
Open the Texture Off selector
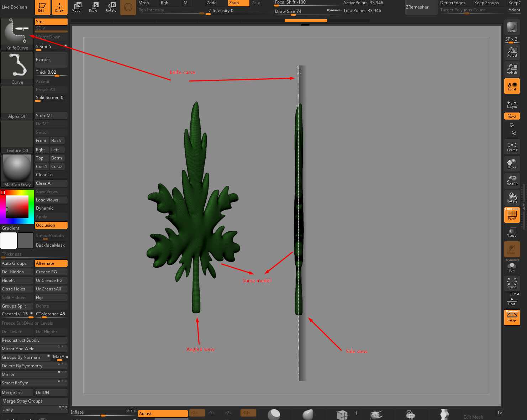click(17, 136)
